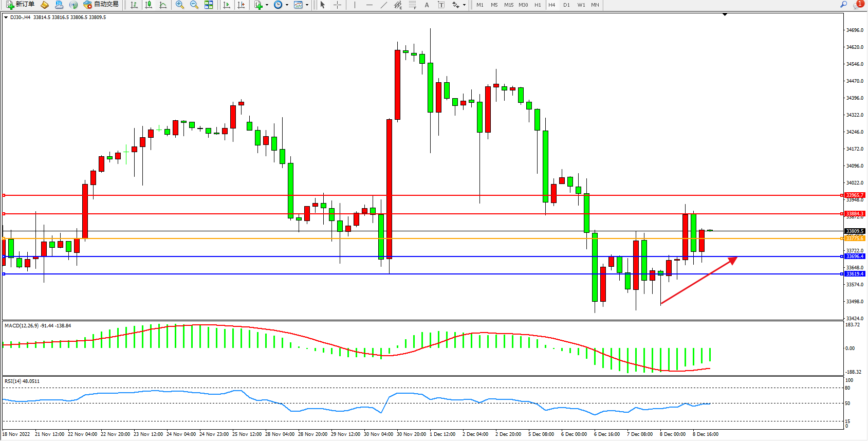Zoom out of the chart

[x=194, y=5]
